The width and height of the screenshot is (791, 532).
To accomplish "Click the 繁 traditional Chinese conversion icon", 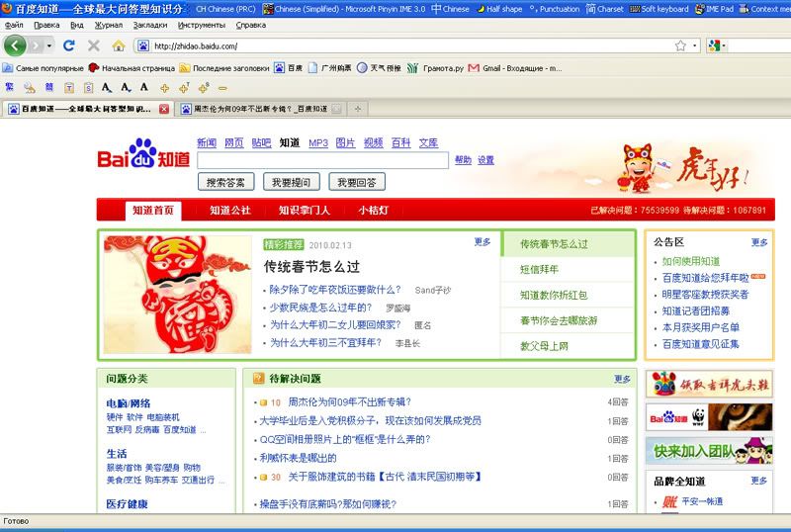I will click(x=9, y=87).
